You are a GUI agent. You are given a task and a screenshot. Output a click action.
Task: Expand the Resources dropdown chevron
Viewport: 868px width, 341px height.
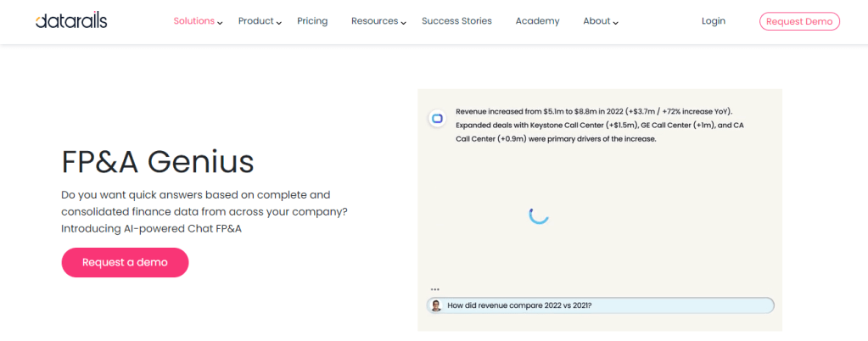pyautogui.click(x=404, y=23)
